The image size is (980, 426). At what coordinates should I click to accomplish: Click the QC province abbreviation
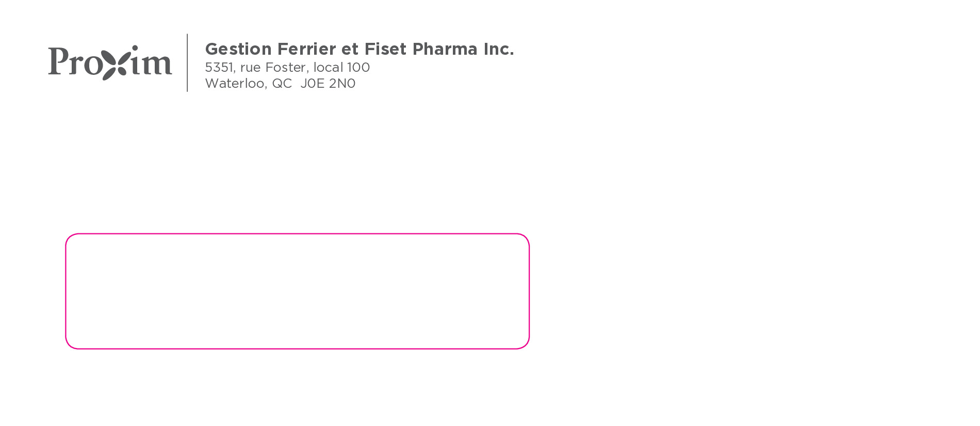[282, 84]
